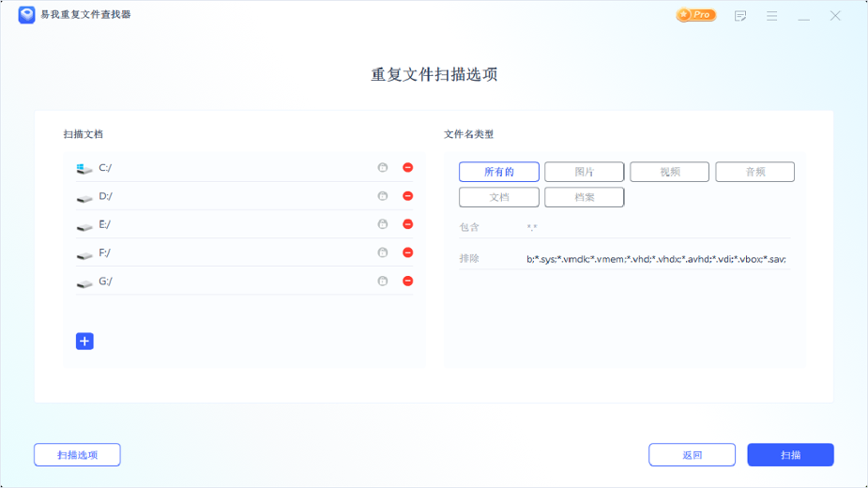Select the 所有的 file type filter

tap(499, 172)
